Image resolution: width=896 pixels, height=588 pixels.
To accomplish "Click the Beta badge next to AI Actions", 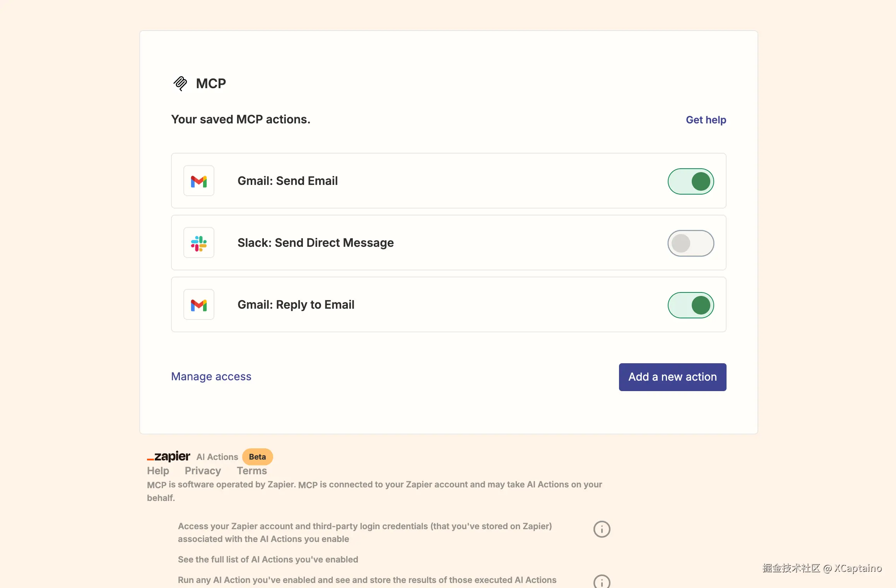I will (x=257, y=457).
